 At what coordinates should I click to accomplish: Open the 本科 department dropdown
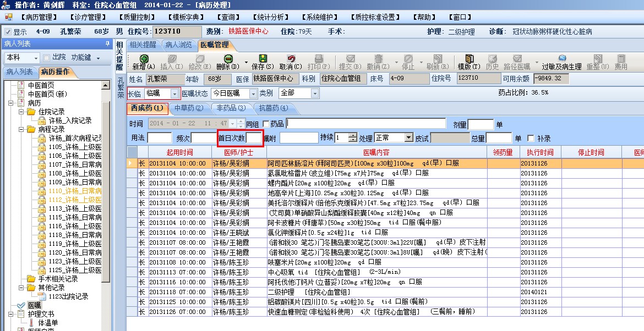(x=36, y=58)
